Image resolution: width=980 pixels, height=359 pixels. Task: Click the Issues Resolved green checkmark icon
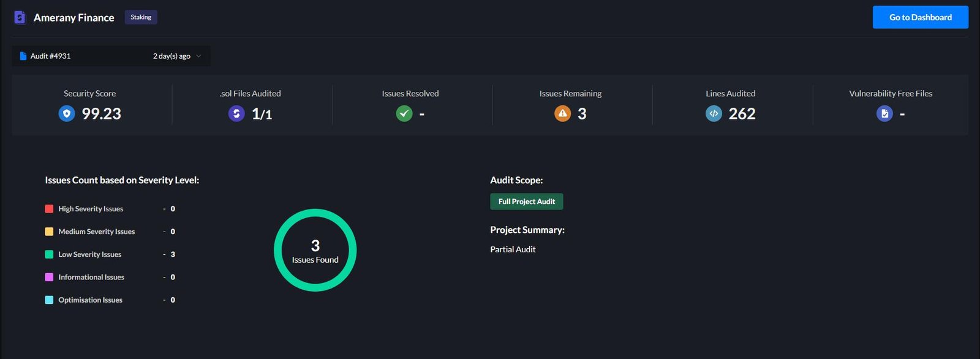[x=404, y=113]
